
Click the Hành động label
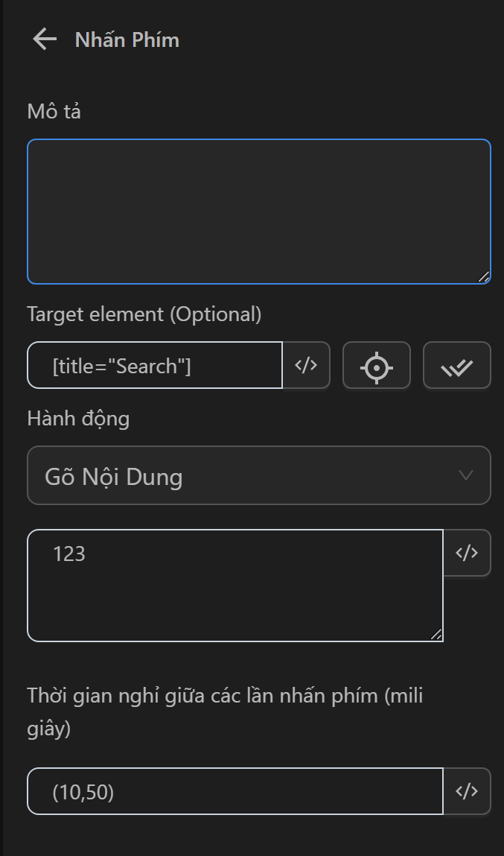pos(78,419)
